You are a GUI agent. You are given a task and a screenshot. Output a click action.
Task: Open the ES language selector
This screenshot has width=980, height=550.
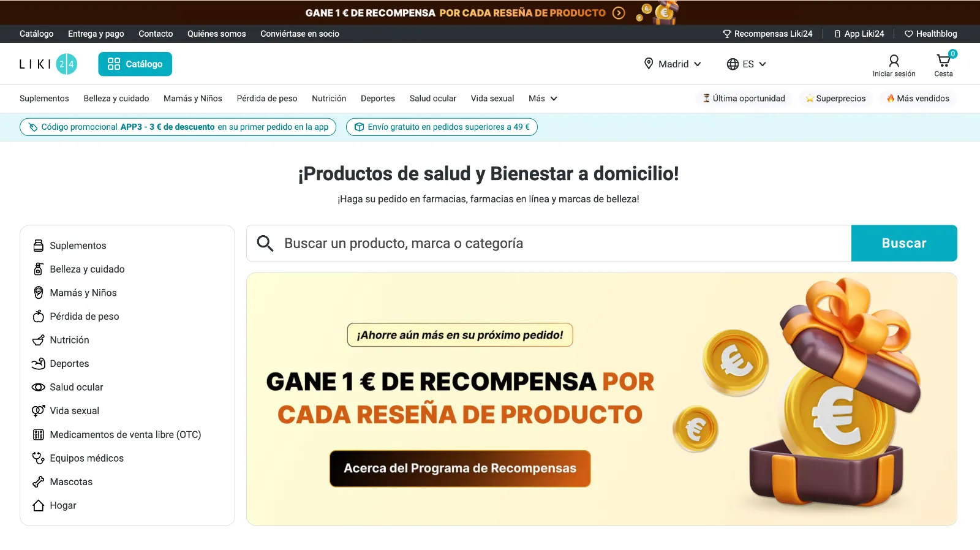747,64
